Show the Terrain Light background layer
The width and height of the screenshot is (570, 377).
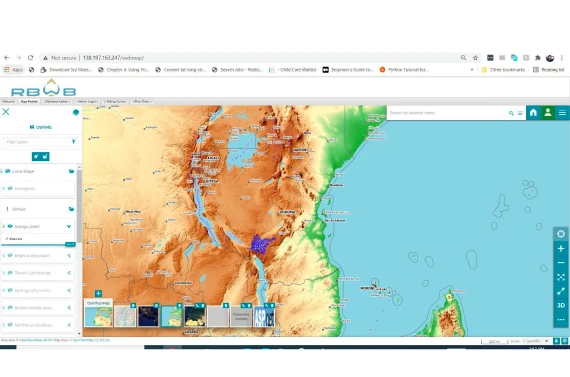coord(10,273)
